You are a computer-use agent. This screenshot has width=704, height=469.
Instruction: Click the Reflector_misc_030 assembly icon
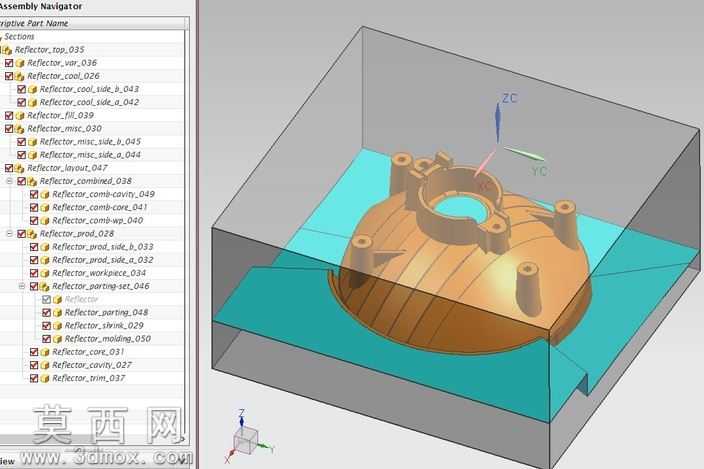coord(19,129)
